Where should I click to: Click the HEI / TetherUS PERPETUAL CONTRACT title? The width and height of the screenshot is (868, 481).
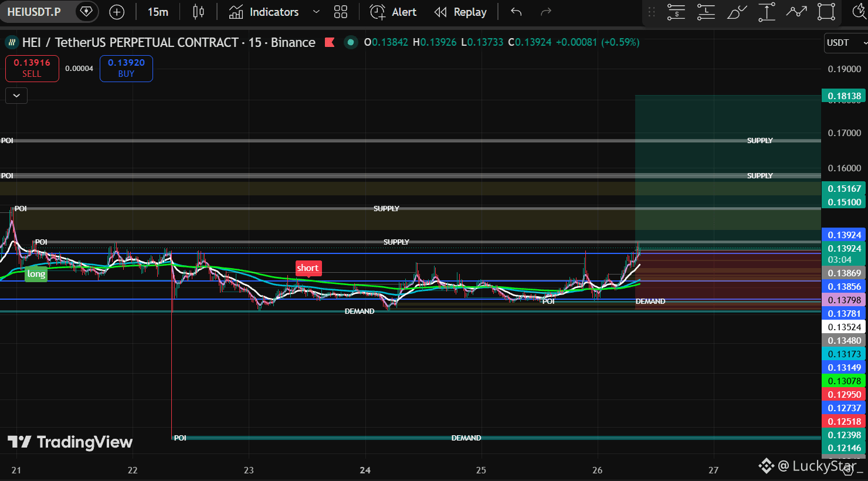pyautogui.click(x=130, y=42)
